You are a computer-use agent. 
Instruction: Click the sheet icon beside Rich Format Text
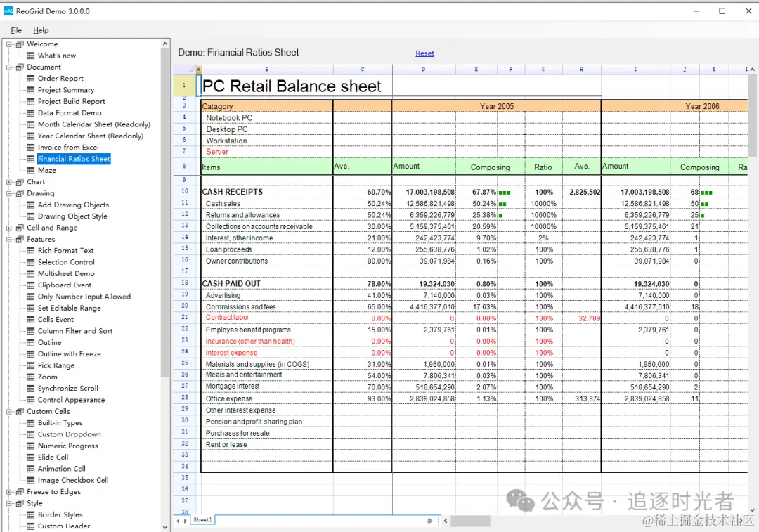point(30,251)
